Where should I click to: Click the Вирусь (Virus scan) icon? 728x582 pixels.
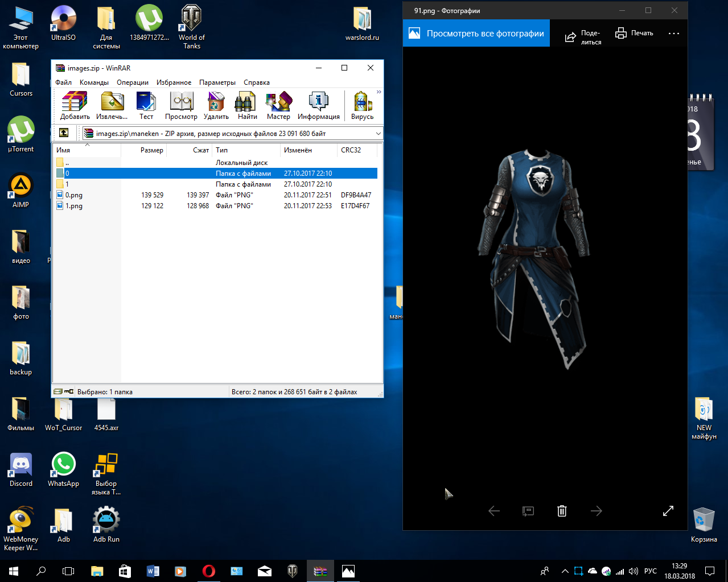tap(362, 105)
